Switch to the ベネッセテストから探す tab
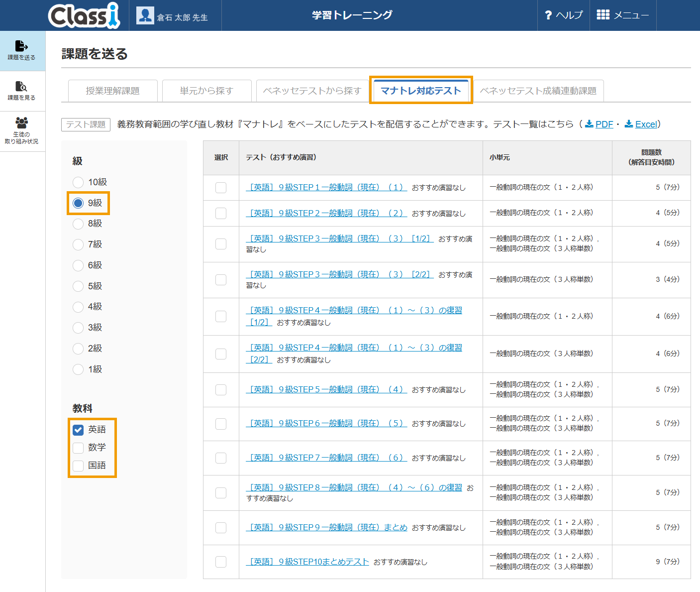This screenshot has width=700, height=592. [x=312, y=91]
